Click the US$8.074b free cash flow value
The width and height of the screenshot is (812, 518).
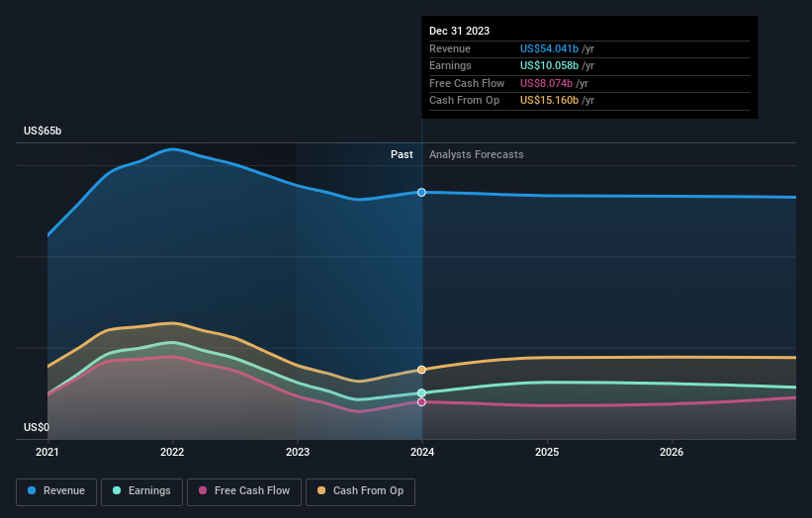click(546, 83)
